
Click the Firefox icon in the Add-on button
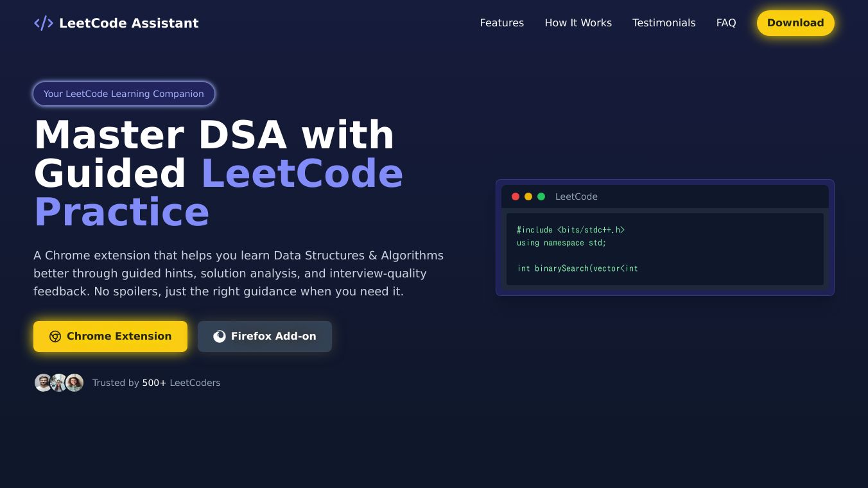220,336
